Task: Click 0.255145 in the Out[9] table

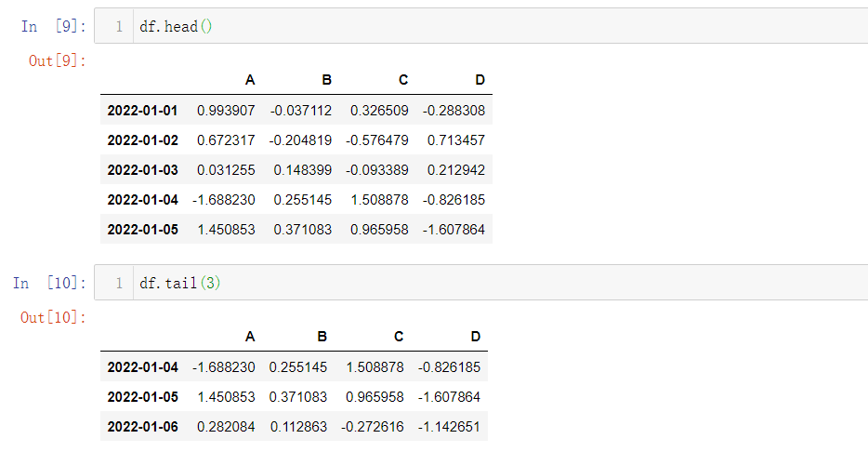Action: click(x=303, y=200)
